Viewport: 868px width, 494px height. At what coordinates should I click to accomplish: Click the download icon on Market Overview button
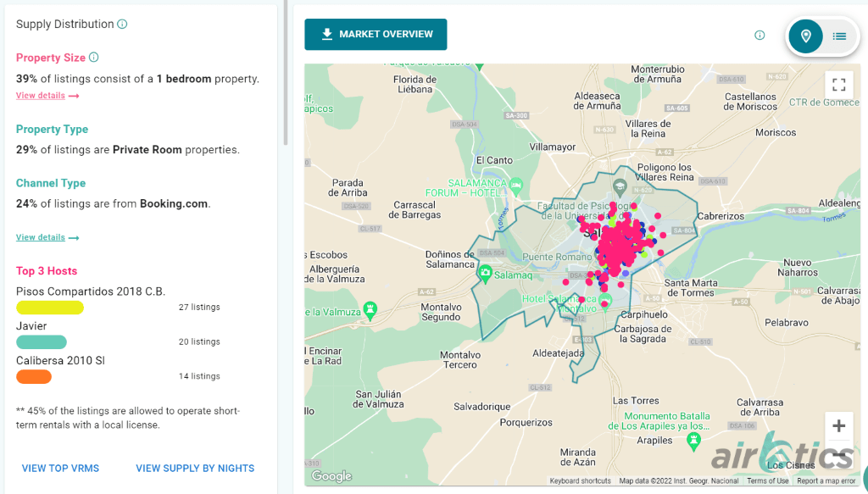(x=326, y=35)
